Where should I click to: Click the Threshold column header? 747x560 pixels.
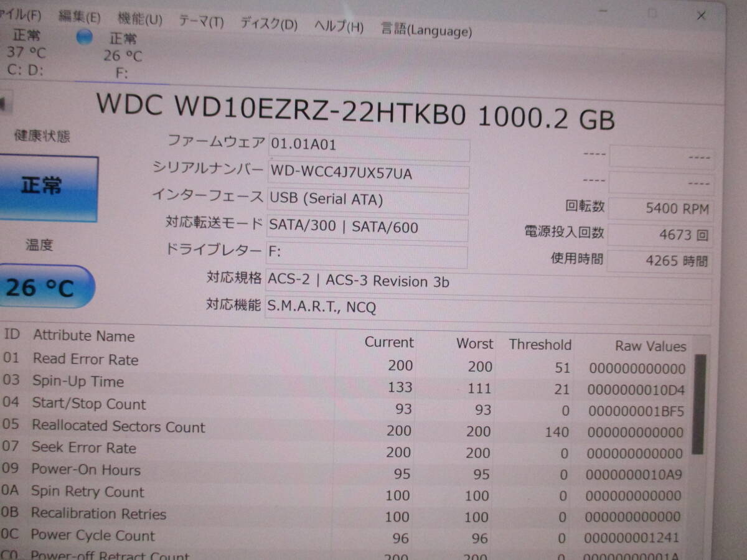pos(540,345)
